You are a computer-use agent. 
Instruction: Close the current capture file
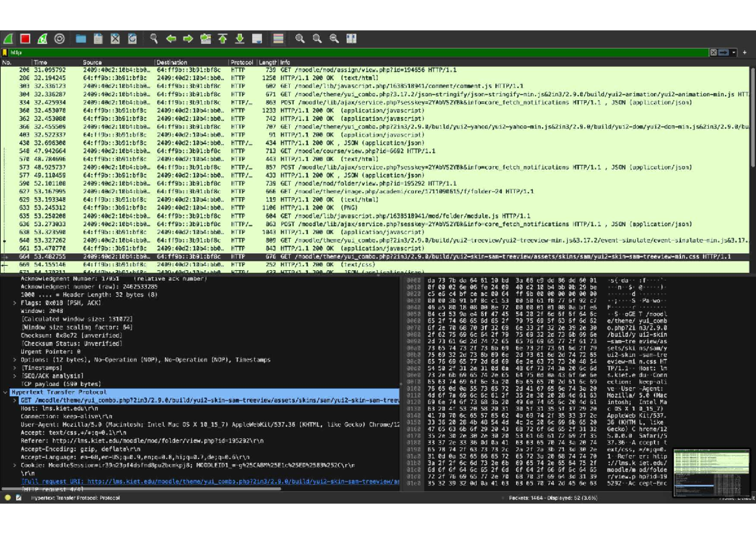click(x=115, y=38)
